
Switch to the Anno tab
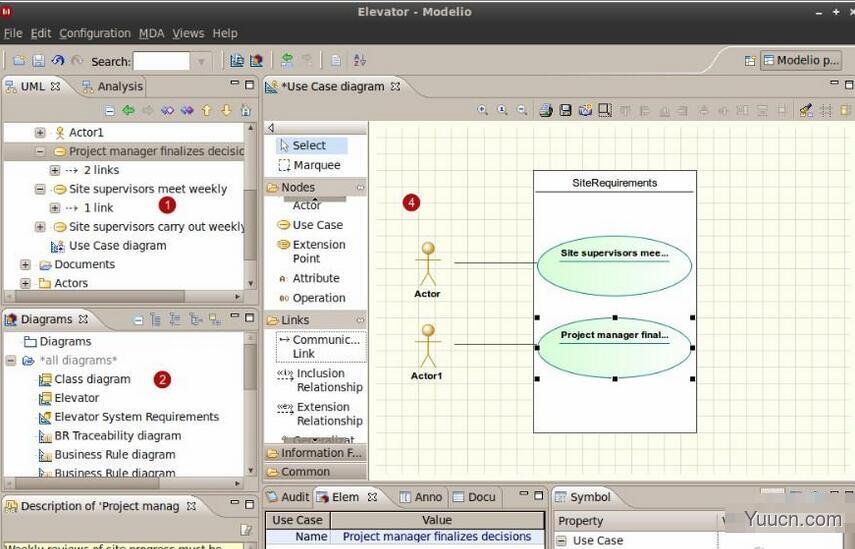420,497
